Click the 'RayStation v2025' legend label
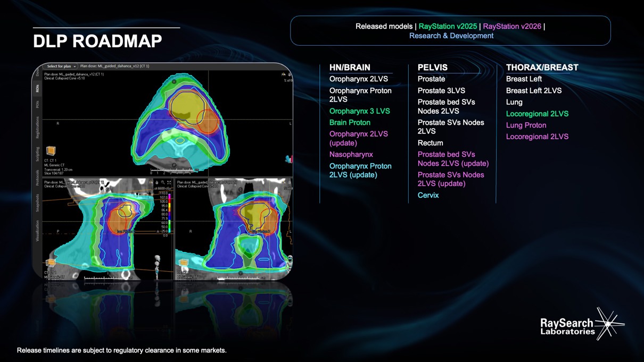Image resolution: width=644 pixels, height=362 pixels. (448, 26)
